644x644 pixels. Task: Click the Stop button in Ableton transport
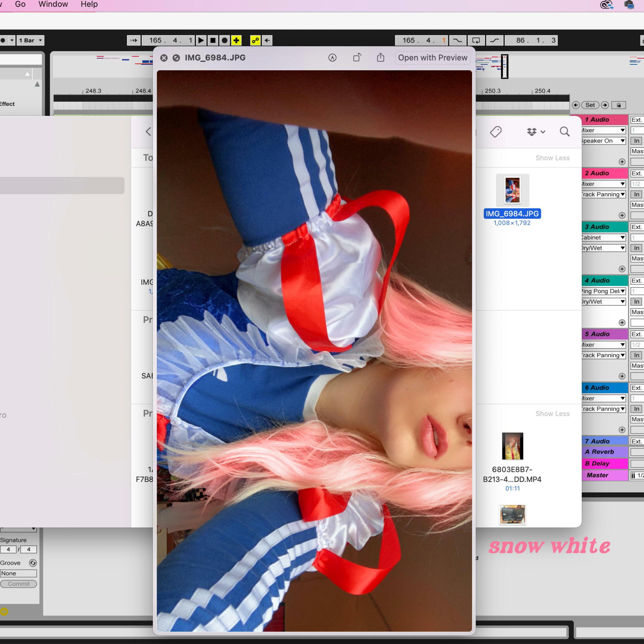click(x=213, y=40)
